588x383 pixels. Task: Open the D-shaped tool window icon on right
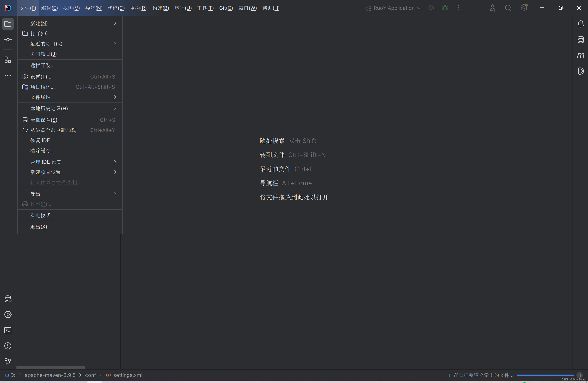[x=581, y=71]
